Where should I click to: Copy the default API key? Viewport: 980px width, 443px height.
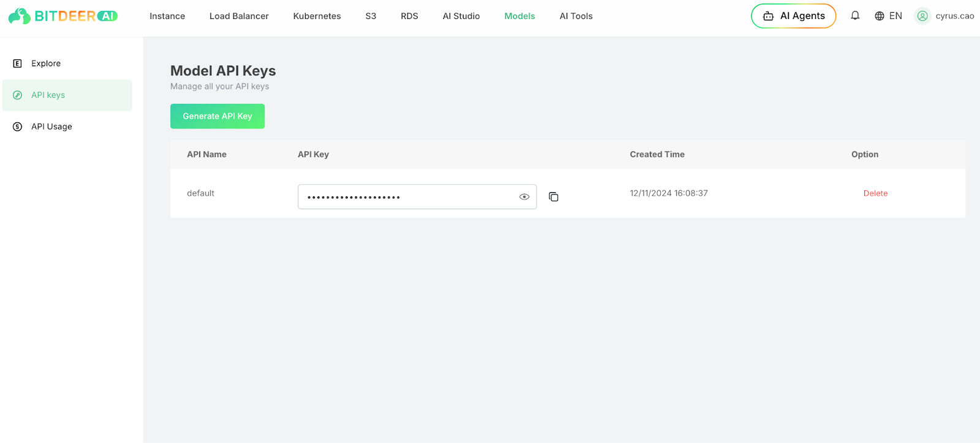[554, 197]
